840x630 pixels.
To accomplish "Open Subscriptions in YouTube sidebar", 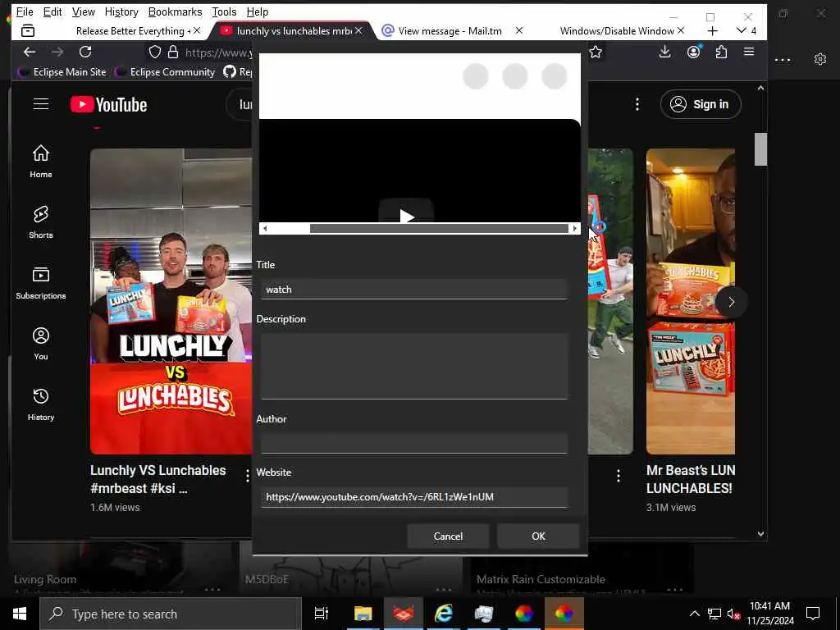I will click(41, 283).
